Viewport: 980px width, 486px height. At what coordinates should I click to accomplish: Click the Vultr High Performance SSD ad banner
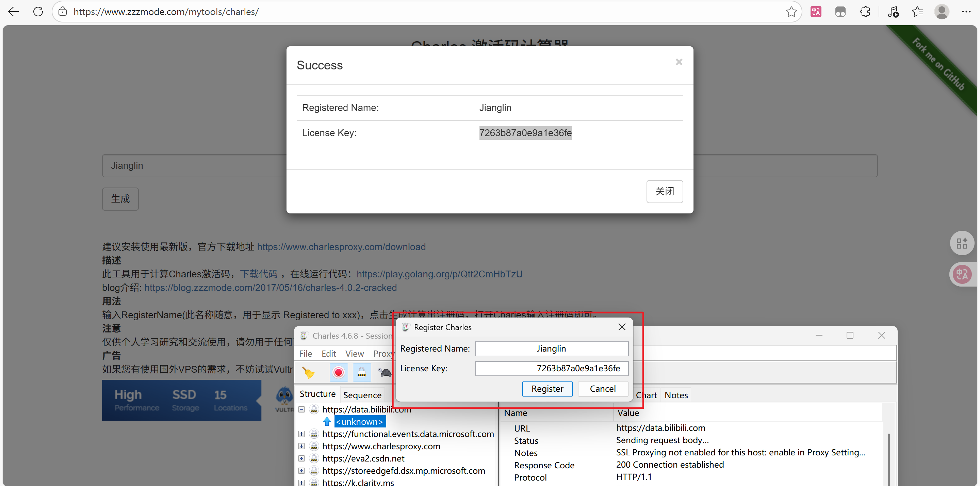(x=181, y=400)
